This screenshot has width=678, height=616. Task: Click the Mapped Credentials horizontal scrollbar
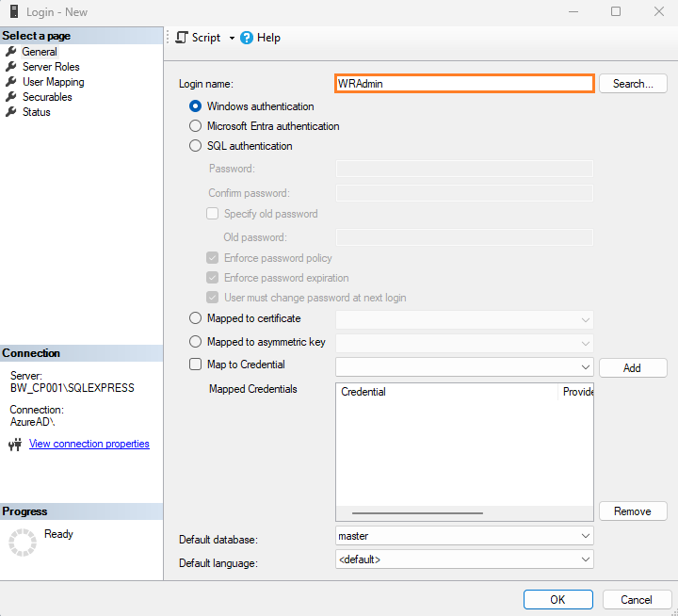coord(417,513)
